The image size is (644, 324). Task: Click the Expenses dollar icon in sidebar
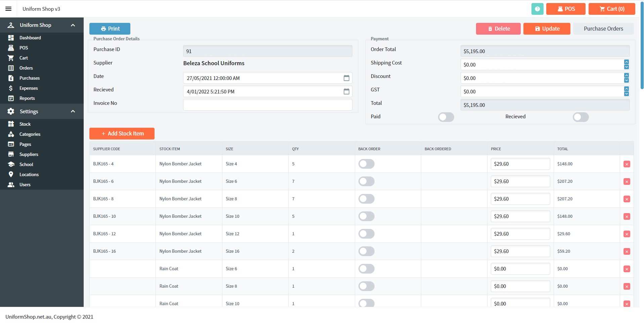pyautogui.click(x=11, y=88)
